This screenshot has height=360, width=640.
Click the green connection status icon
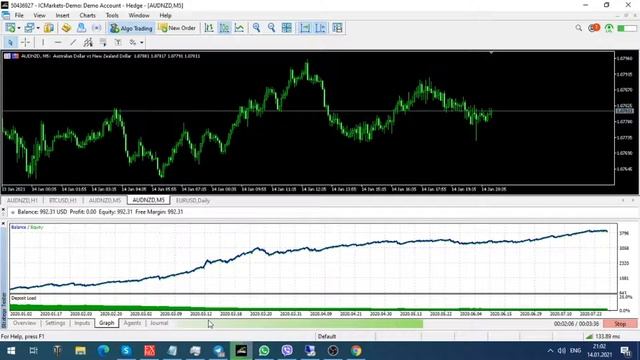(609, 28)
